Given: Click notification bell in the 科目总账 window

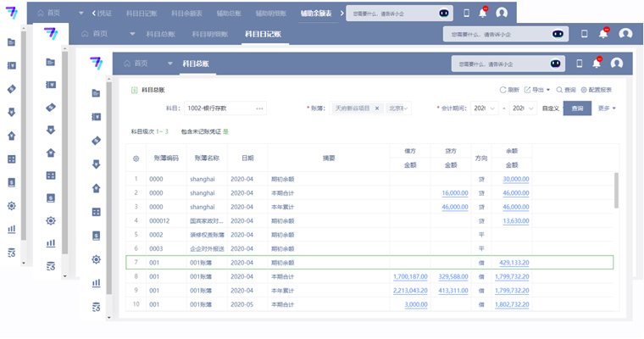Looking at the screenshot, I should tap(597, 64).
